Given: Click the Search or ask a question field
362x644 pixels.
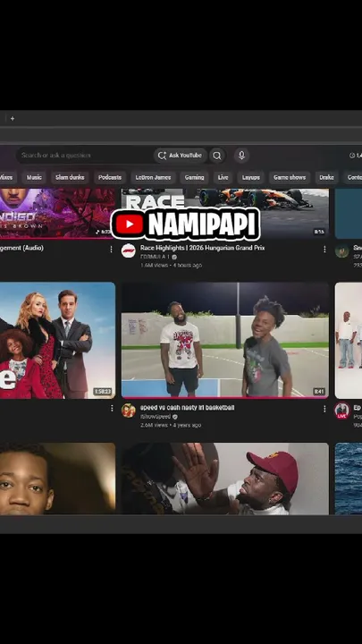Looking at the screenshot, I should coord(84,156).
